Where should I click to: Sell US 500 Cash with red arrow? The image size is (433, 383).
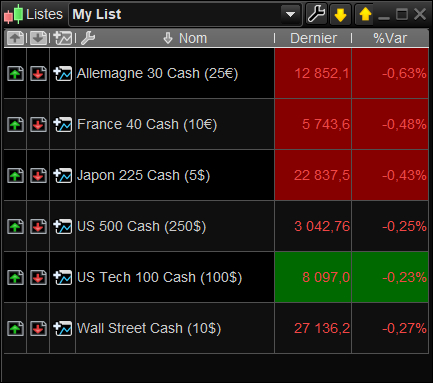tap(39, 227)
